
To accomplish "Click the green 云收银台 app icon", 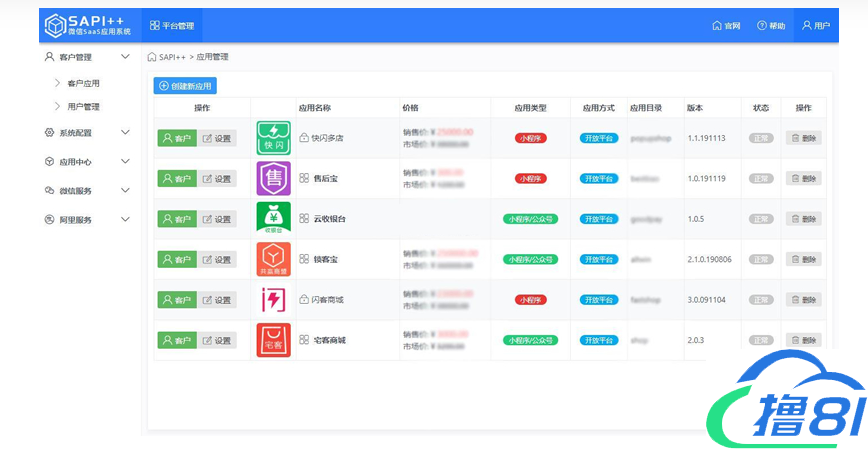I will (273, 218).
